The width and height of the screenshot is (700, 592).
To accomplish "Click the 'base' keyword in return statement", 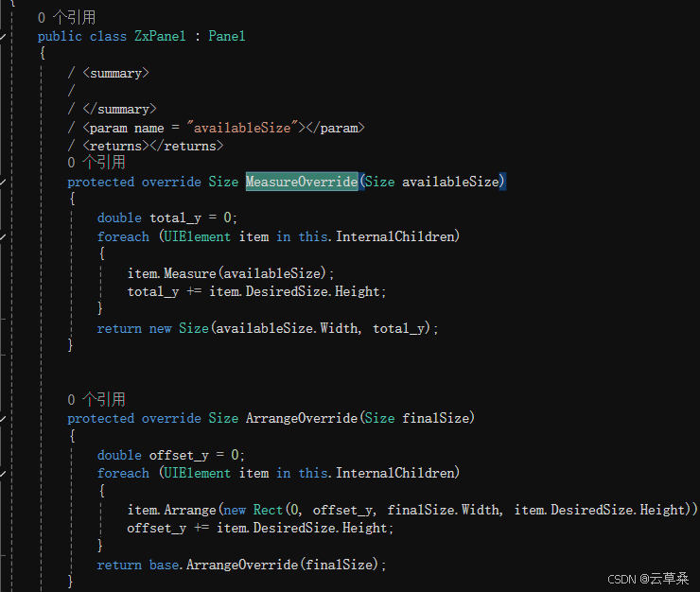I will click(x=164, y=565).
